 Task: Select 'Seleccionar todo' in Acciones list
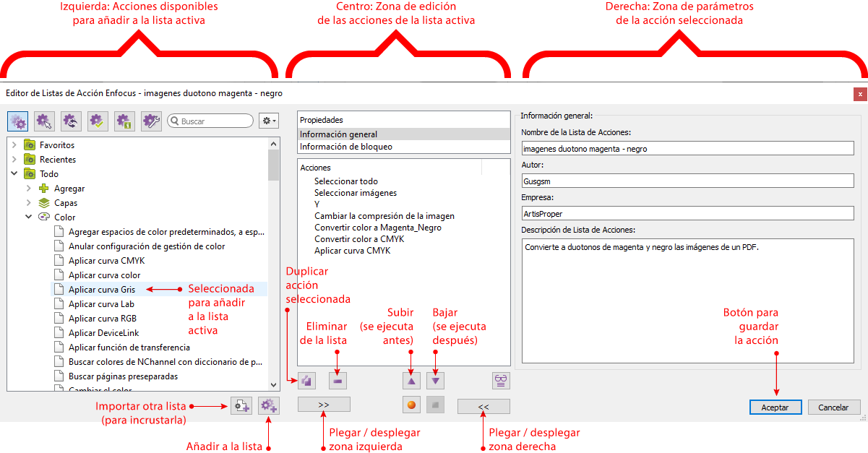tap(346, 181)
